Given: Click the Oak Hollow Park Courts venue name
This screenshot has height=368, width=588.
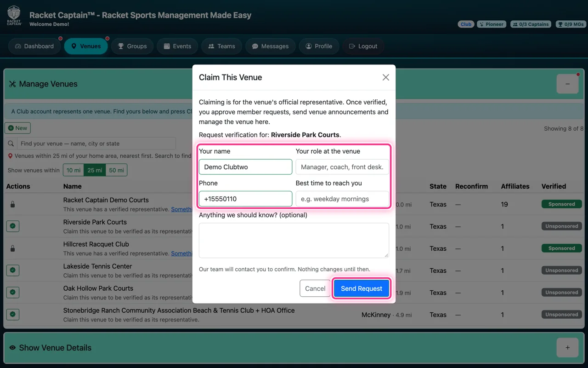Looking at the screenshot, I should 98,288.
